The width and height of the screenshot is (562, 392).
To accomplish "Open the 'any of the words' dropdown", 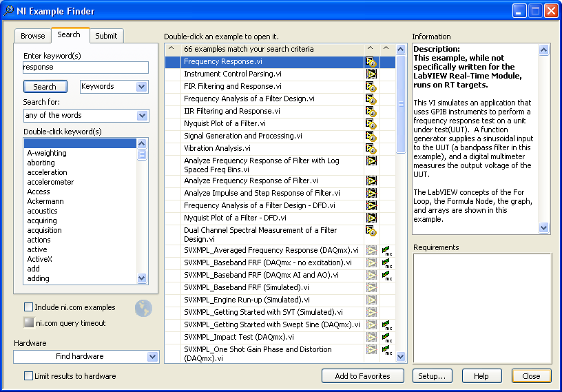I will (142, 116).
